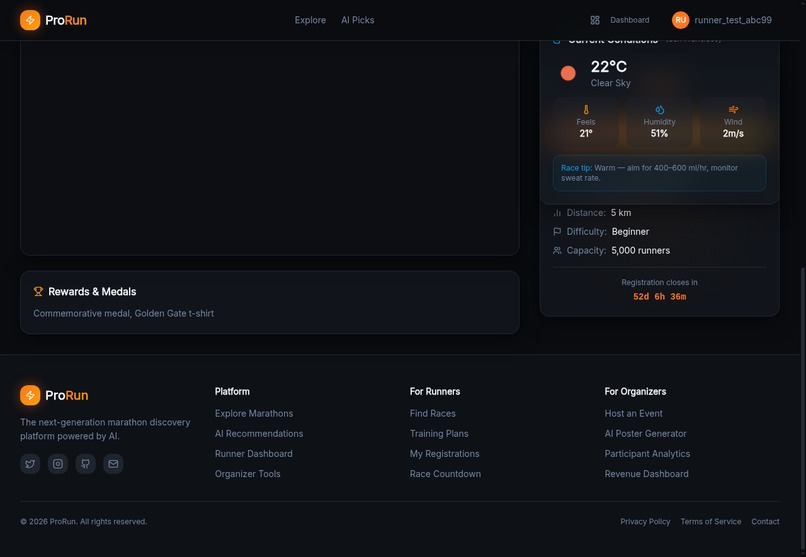The width and height of the screenshot is (806, 557).
Task: Open the Explore nav item
Action: [310, 20]
